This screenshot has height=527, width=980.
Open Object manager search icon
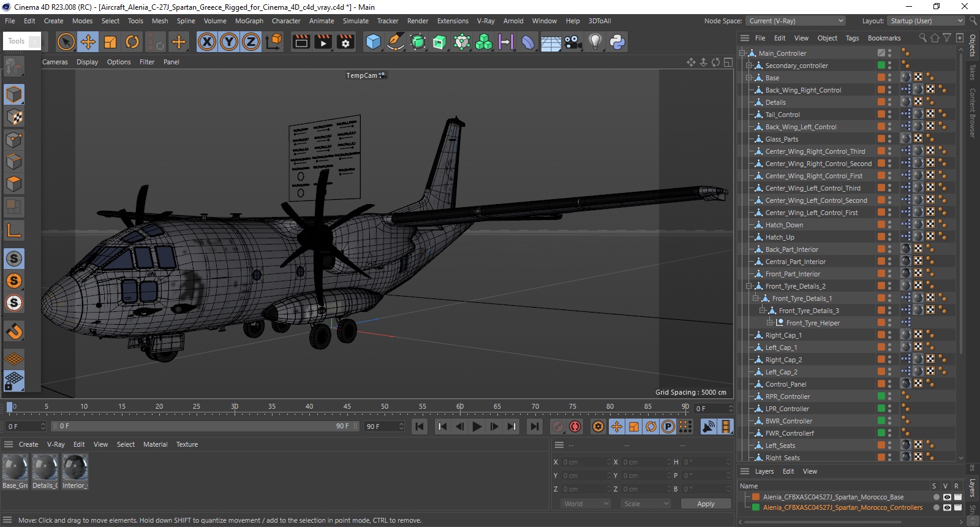(922, 38)
